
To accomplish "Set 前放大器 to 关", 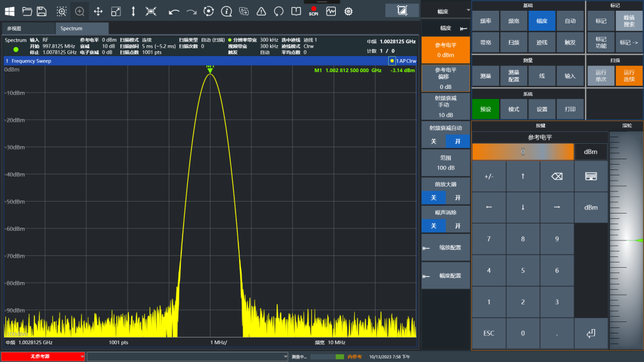I will pyautogui.click(x=434, y=197).
